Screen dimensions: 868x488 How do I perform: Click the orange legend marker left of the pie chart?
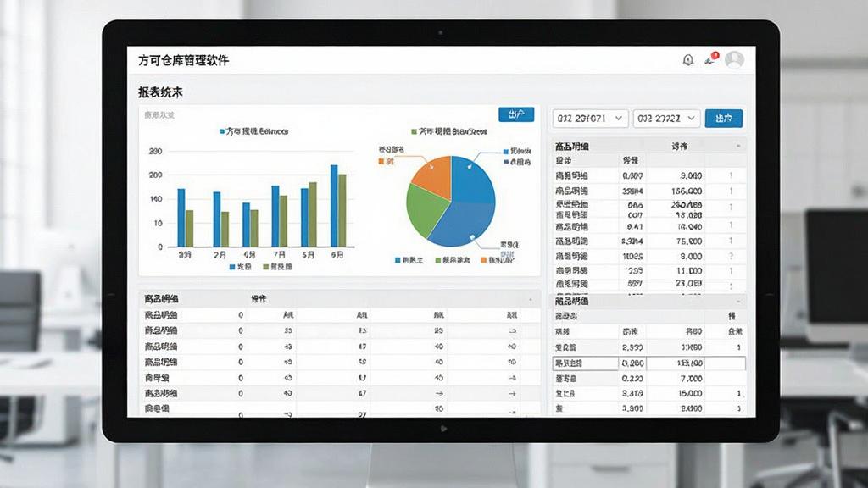click(x=381, y=162)
